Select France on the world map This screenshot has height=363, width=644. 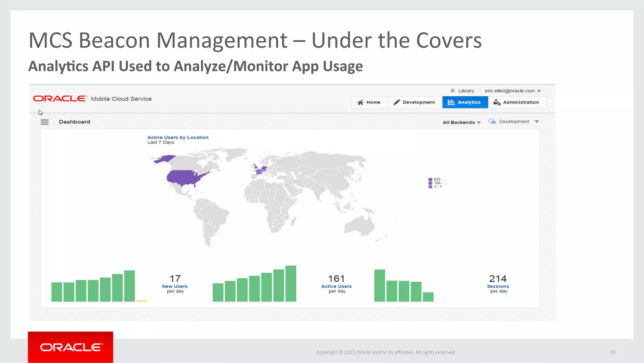pyautogui.click(x=259, y=172)
